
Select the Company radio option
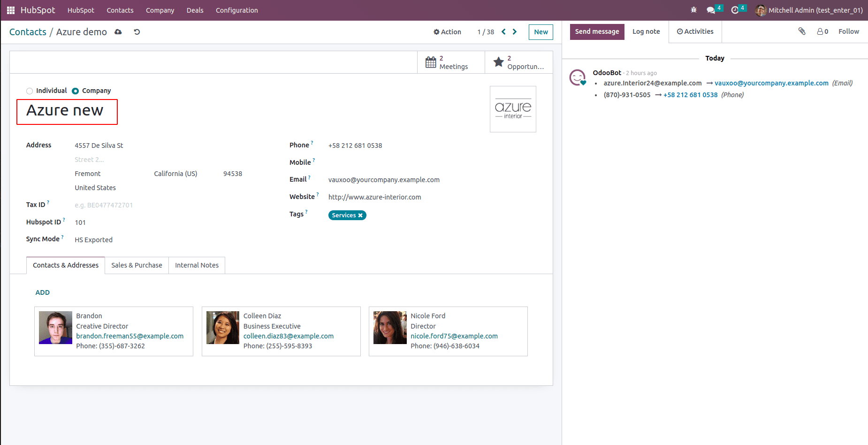[75, 91]
